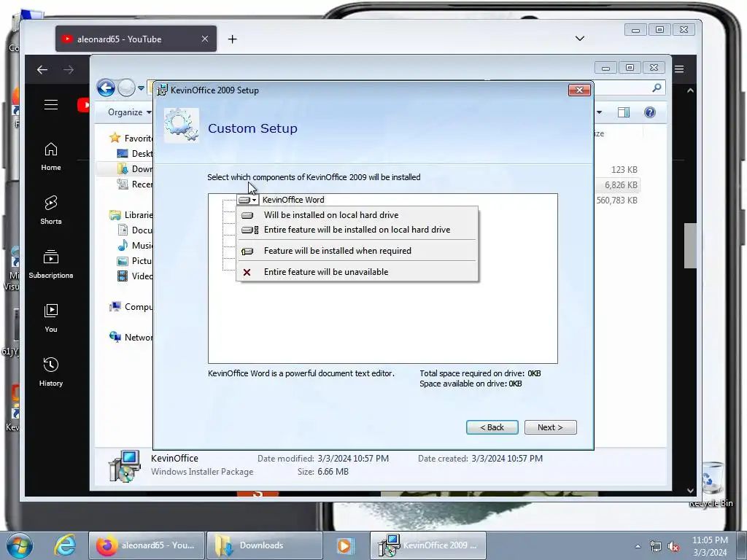Switch to KevinOffice 2009 taskbar button
This screenshot has height=560, width=747.
click(x=428, y=545)
